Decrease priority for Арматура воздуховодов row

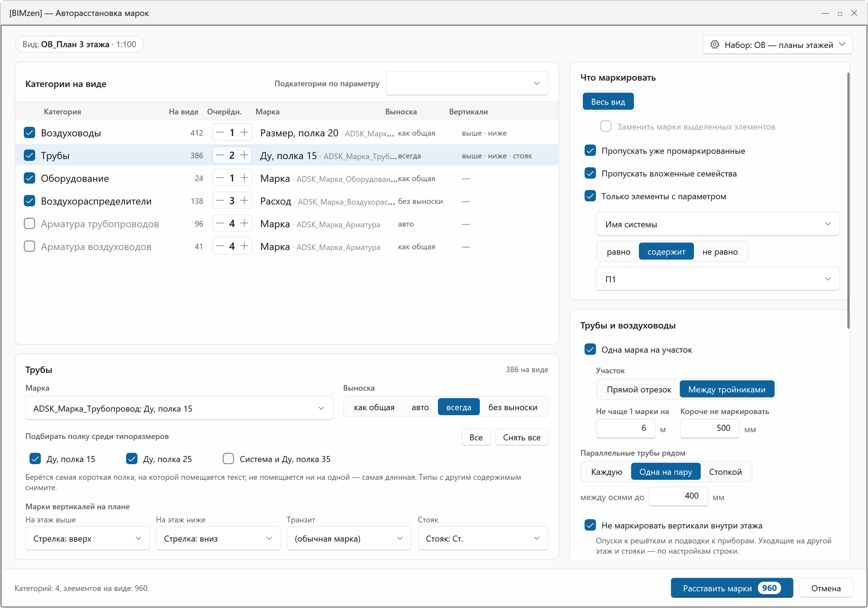(220, 246)
